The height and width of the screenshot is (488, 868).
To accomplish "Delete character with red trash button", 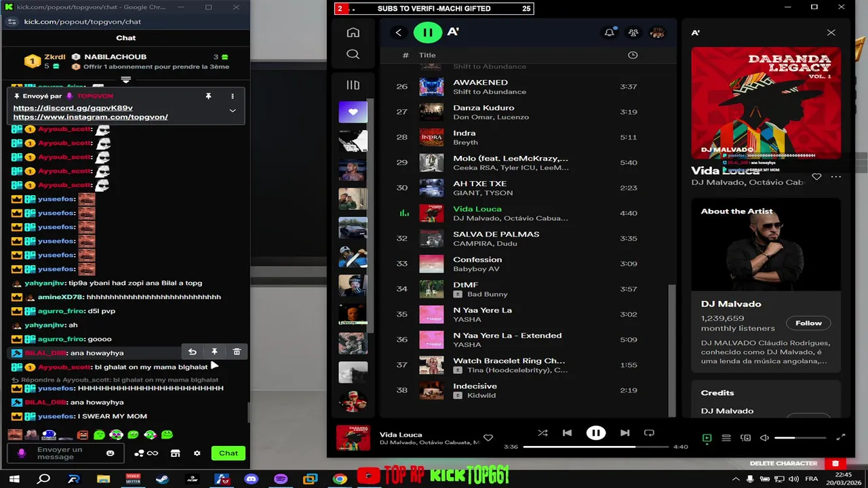I will 835,464.
